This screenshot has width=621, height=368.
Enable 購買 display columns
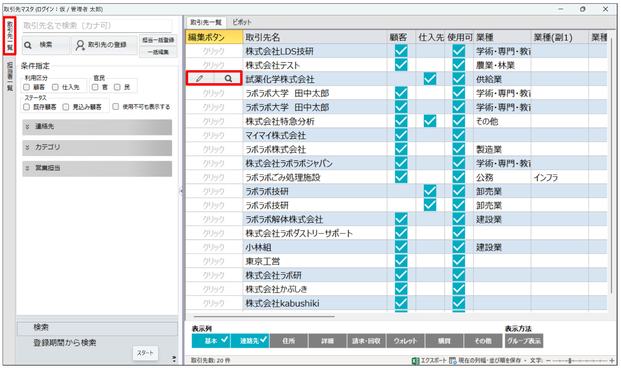point(444,341)
